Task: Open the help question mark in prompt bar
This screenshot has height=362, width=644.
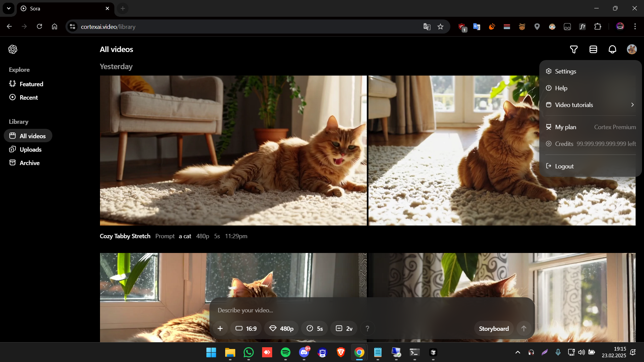Action: (x=367, y=328)
